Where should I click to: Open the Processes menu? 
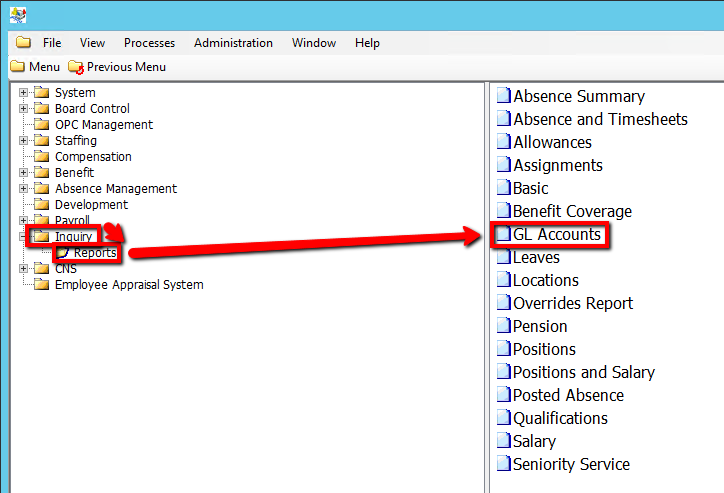[x=149, y=43]
